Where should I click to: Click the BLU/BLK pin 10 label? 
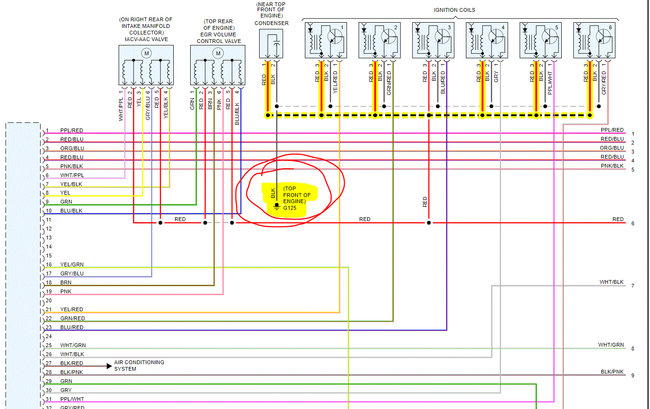(x=71, y=211)
